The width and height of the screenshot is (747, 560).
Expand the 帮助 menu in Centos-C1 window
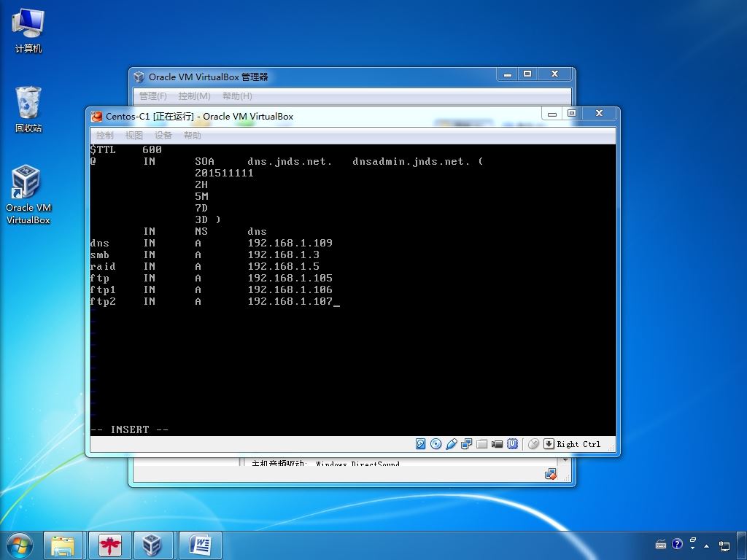tap(193, 136)
